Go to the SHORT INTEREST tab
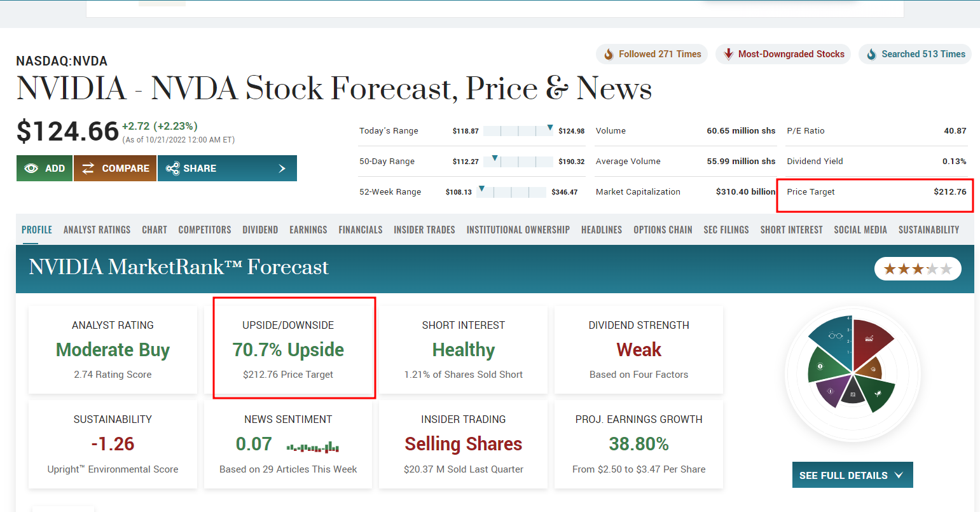The width and height of the screenshot is (980, 512). coord(792,230)
